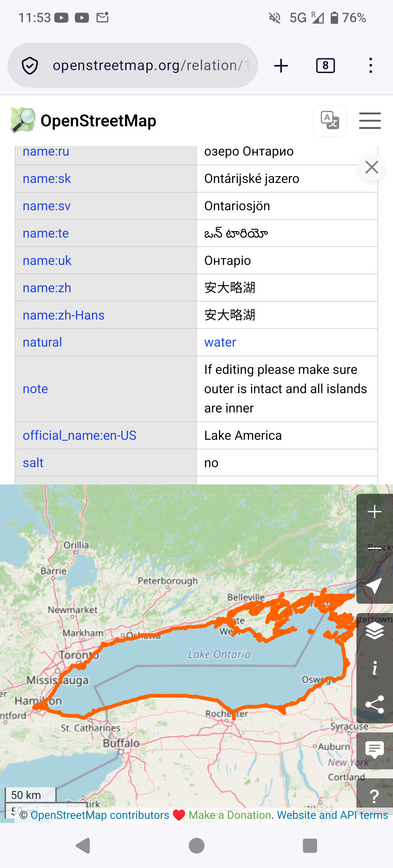Tap the Android home button
Viewport: 393px width, 868px height.
[x=197, y=845]
